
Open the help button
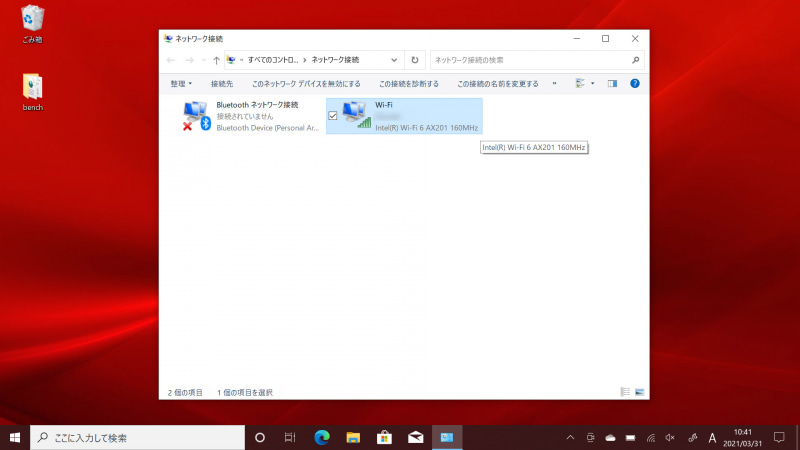(x=635, y=84)
